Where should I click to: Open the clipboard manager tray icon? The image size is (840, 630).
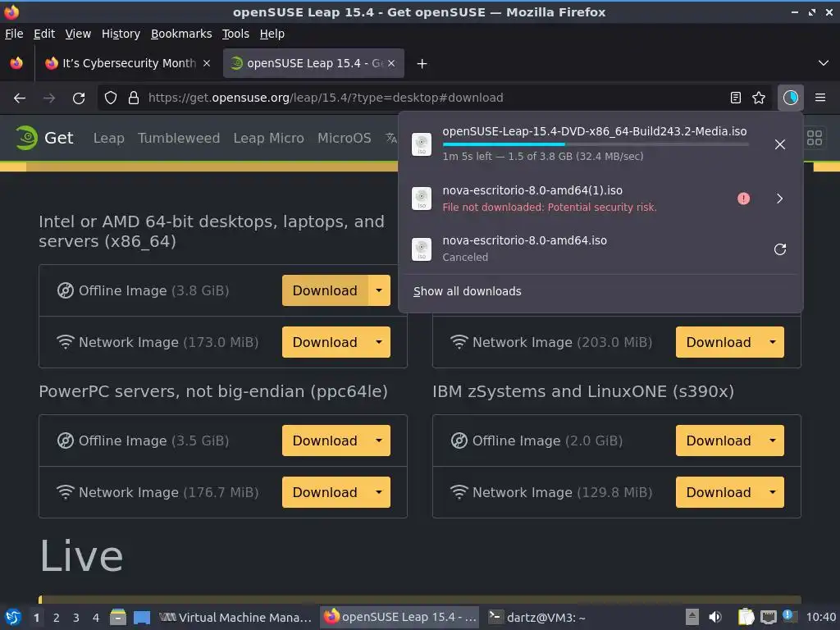tap(746, 618)
